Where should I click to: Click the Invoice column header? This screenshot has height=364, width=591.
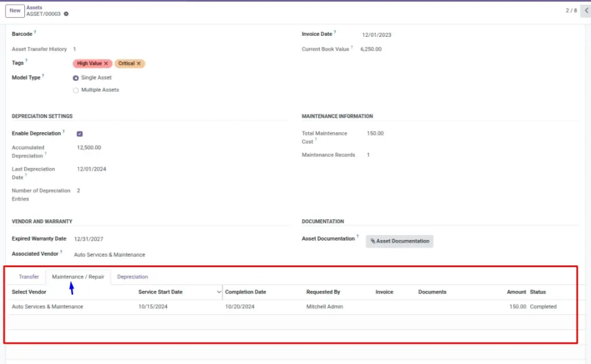tap(384, 292)
